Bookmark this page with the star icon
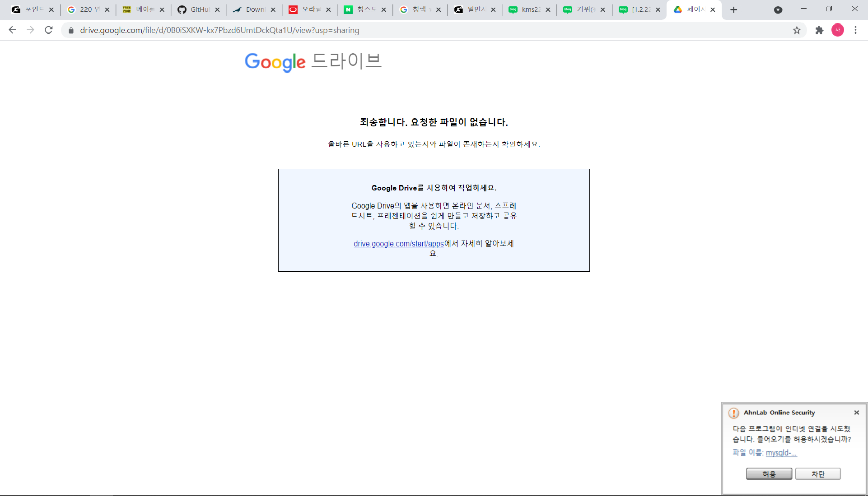This screenshot has height=496, width=868. tap(797, 30)
